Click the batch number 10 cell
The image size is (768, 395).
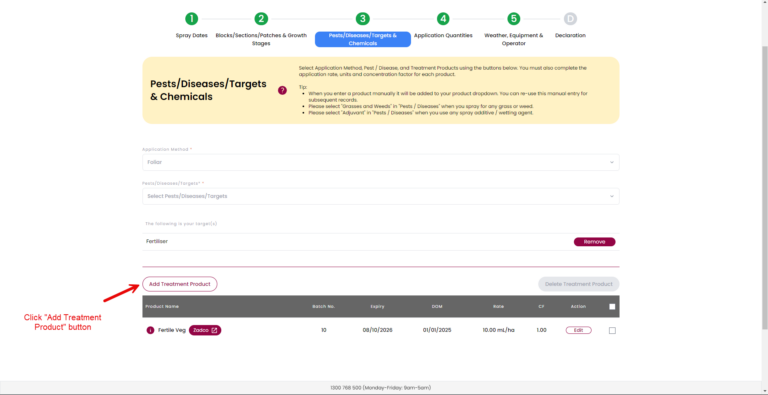(x=324, y=330)
